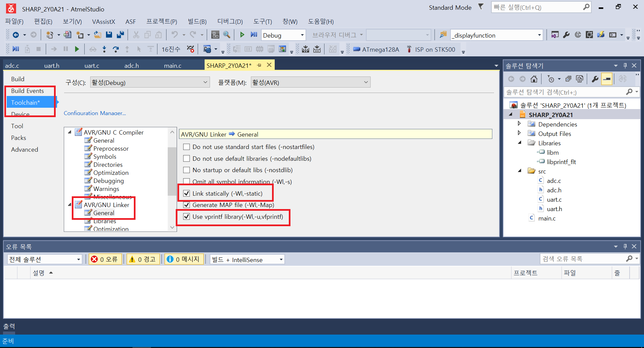Screen dimensions: 644x348
Task: Select the Build Events settings page
Action: click(28, 91)
